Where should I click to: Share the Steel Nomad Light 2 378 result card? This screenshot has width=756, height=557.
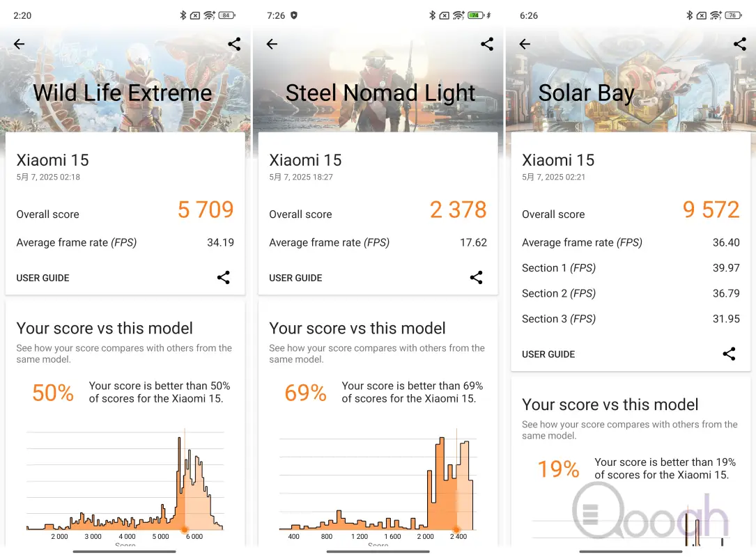(476, 278)
